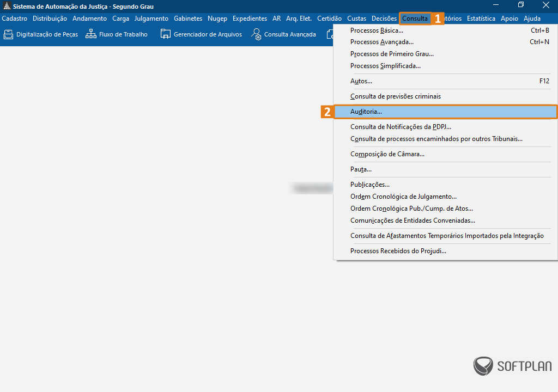Open Processos de Primeiro Grau... entry
The image size is (558, 392).
(x=445, y=54)
